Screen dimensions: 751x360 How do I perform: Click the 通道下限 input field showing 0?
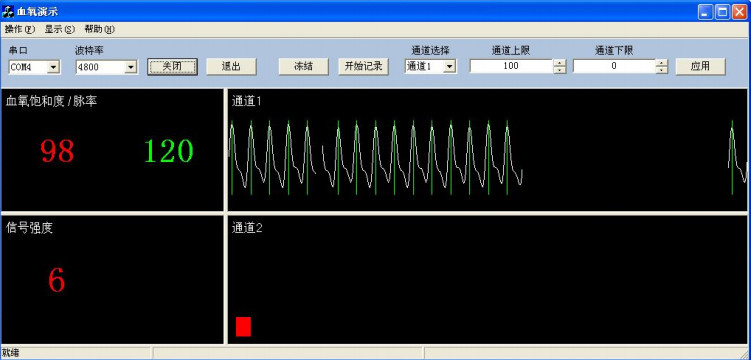614,66
